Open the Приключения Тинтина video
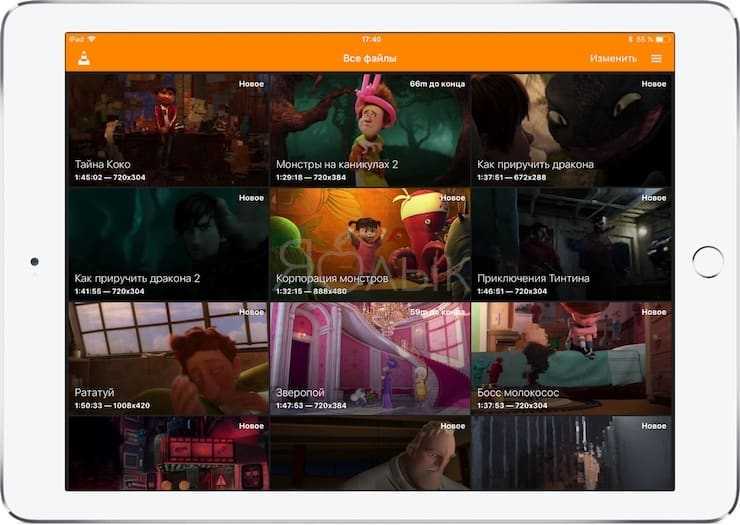Viewport: 740px width, 525px height. (572, 244)
